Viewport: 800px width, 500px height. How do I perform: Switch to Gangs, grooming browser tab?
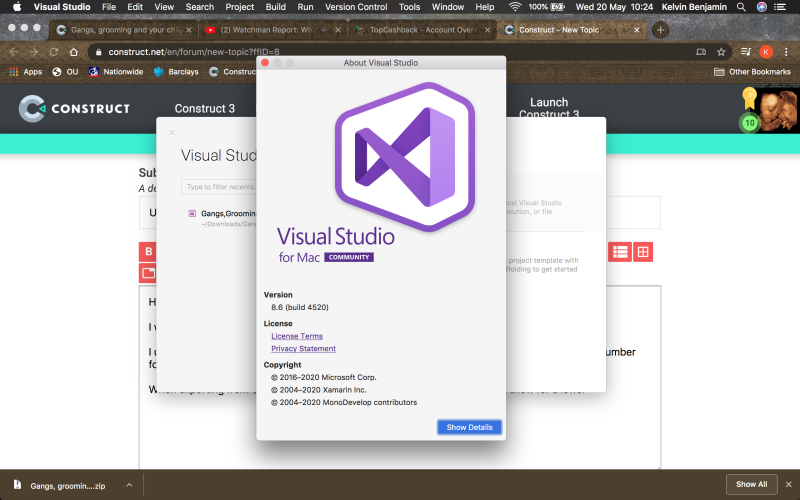tap(124, 30)
